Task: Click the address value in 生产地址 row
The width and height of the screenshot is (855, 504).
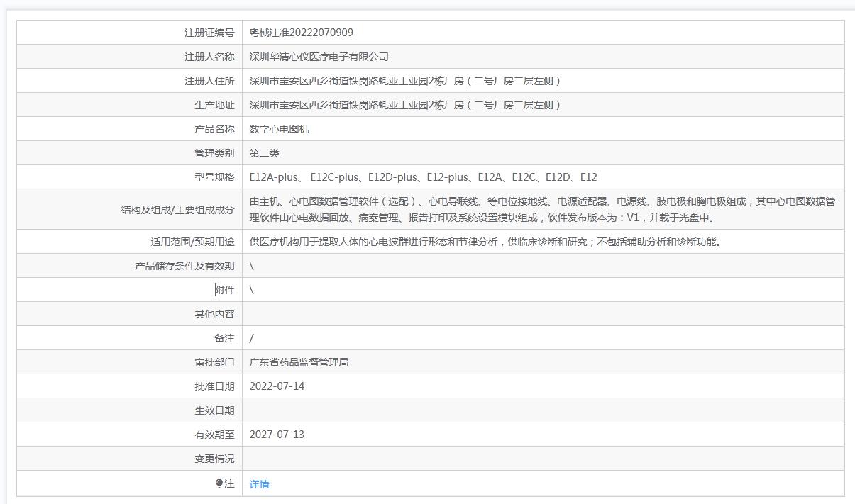Action: click(x=405, y=105)
